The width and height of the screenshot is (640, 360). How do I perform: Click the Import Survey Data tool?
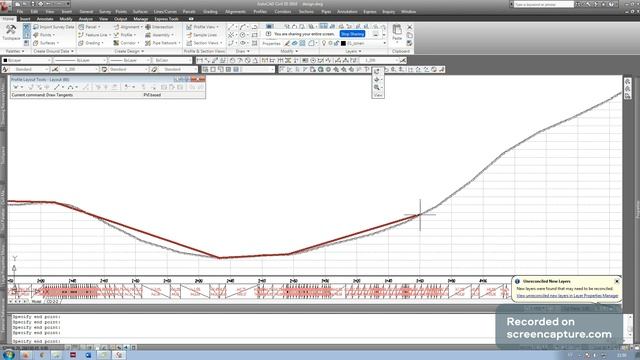click(x=53, y=27)
